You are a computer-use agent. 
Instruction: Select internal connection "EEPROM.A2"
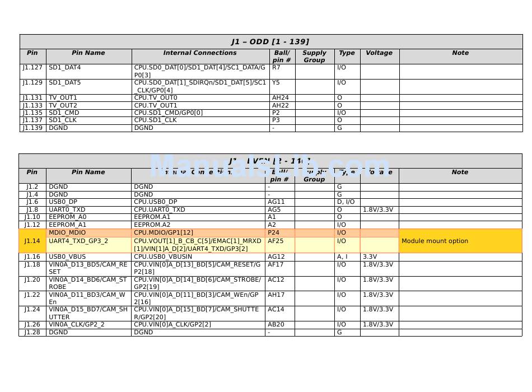[x=152, y=225]
